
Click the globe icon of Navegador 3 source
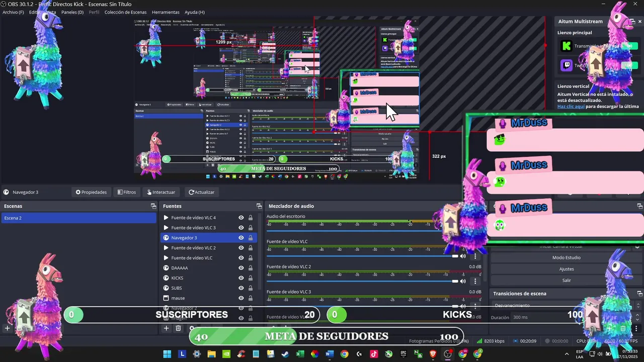pos(166,238)
